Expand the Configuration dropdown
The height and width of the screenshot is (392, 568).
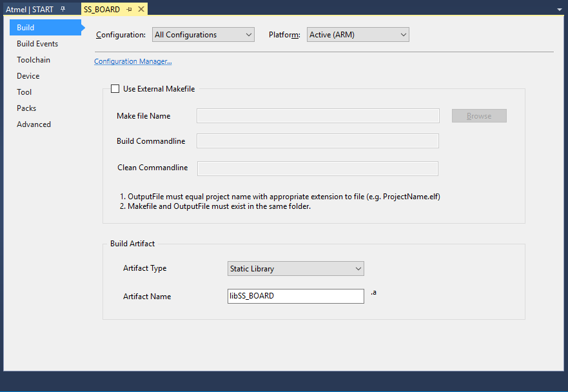(203, 35)
